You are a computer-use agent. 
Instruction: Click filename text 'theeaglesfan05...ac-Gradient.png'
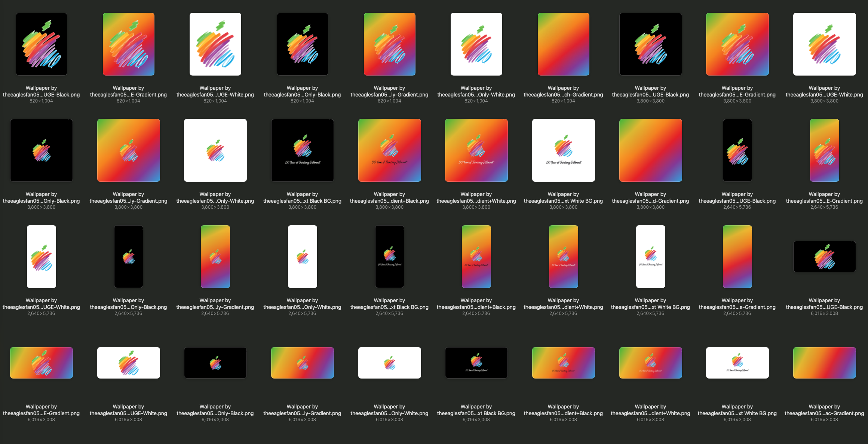(x=825, y=413)
